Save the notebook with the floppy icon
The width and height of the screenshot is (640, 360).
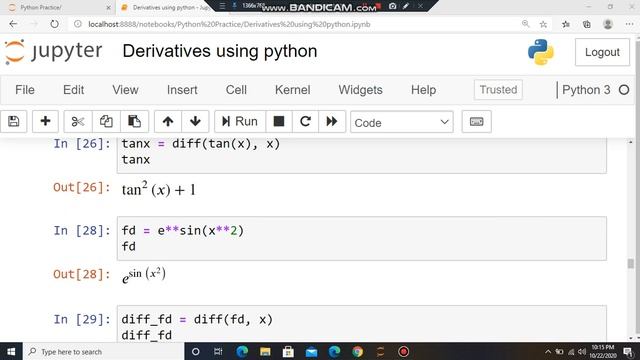[x=13, y=121]
